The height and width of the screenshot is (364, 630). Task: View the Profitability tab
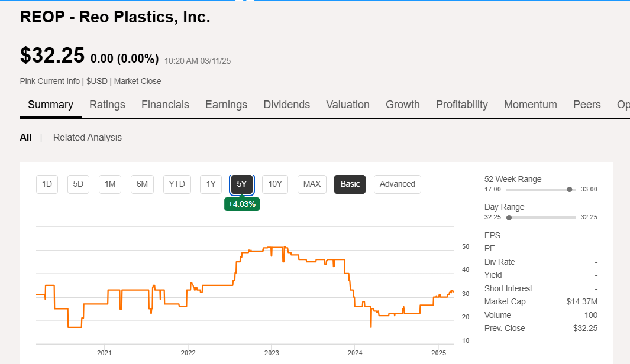click(x=461, y=105)
